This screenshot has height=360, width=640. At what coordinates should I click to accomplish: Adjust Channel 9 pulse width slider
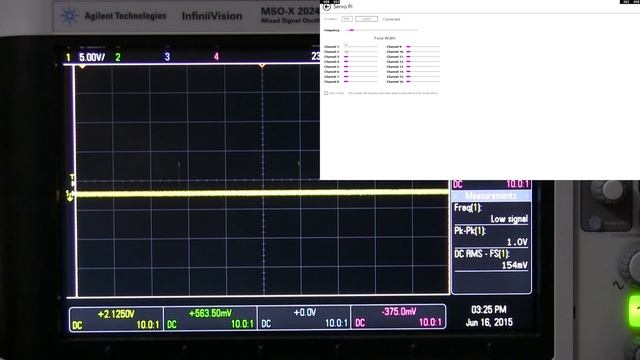pos(423,47)
